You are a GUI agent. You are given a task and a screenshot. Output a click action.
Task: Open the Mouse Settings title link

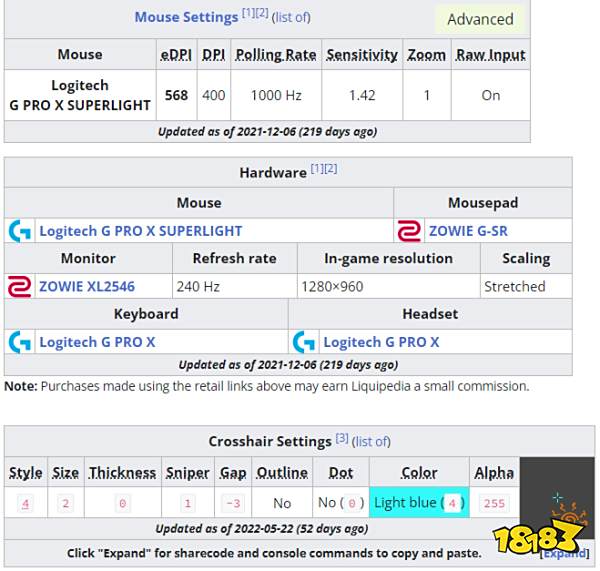[x=186, y=17]
